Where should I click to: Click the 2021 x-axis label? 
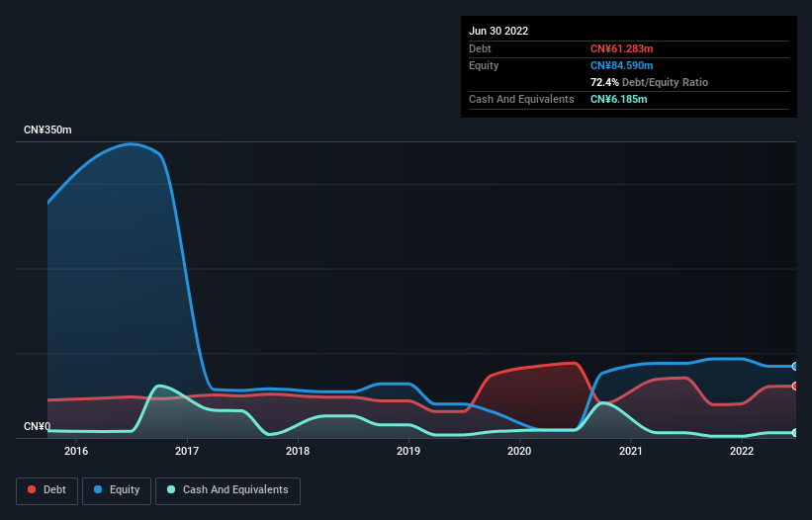[631, 451]
